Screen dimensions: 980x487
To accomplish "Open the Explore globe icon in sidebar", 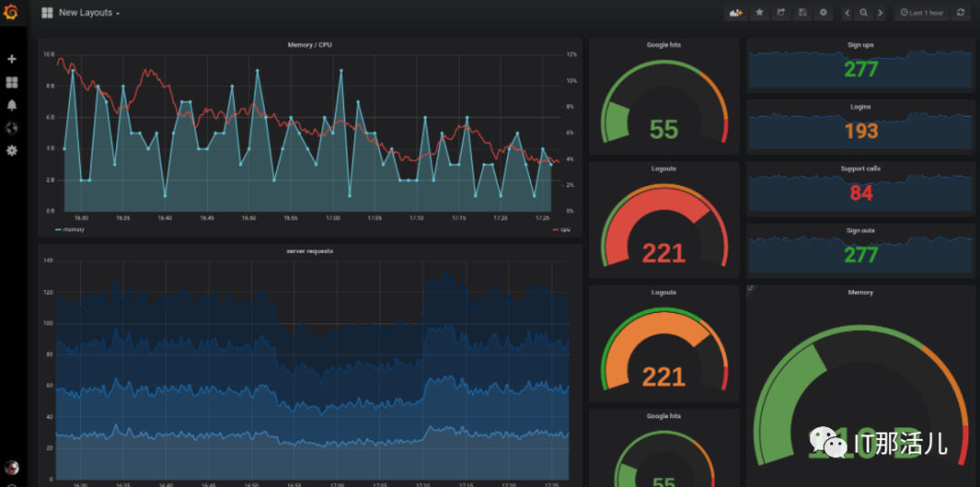I will [11, 128].
